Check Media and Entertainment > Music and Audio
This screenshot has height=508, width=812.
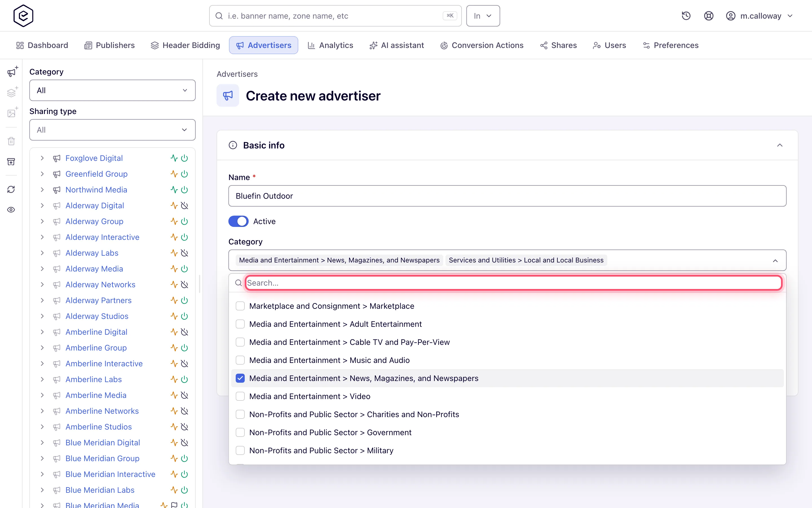pyautogui.click(x=240, y=360)
